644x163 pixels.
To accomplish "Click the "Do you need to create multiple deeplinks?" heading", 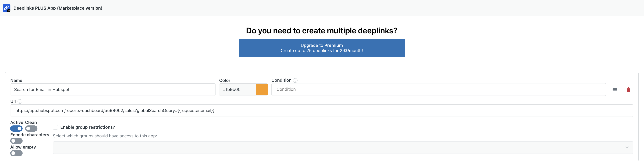I will click(321, 30).
